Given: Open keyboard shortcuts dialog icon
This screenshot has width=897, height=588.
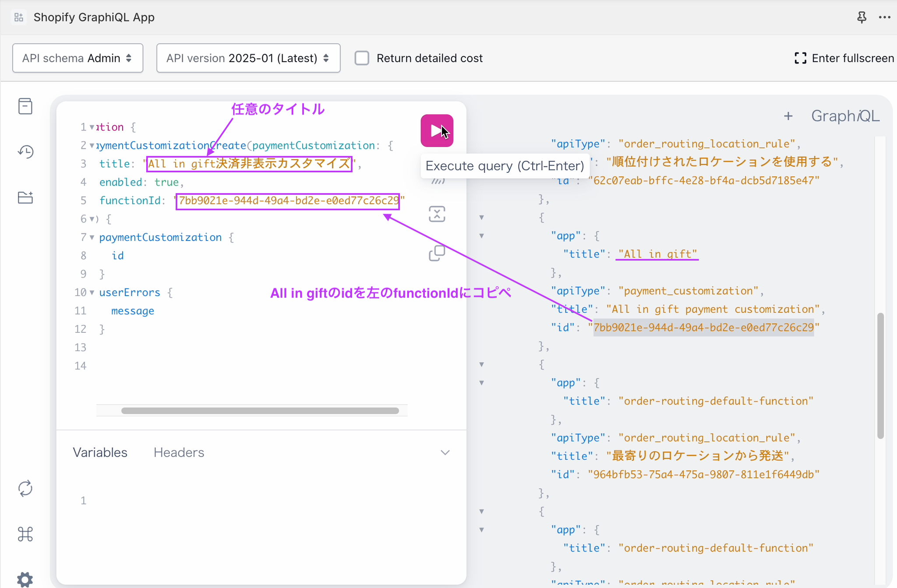Looking at the screenshot, I should click(25, 534).
